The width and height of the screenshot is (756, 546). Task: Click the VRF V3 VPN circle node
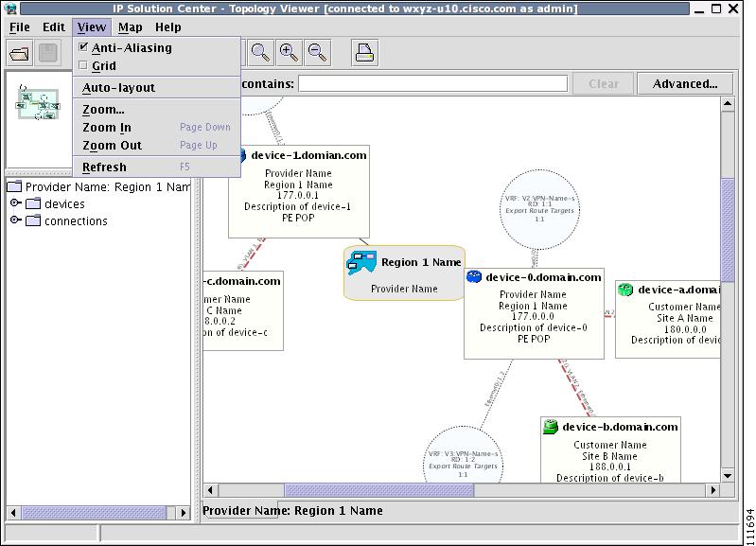464,455
